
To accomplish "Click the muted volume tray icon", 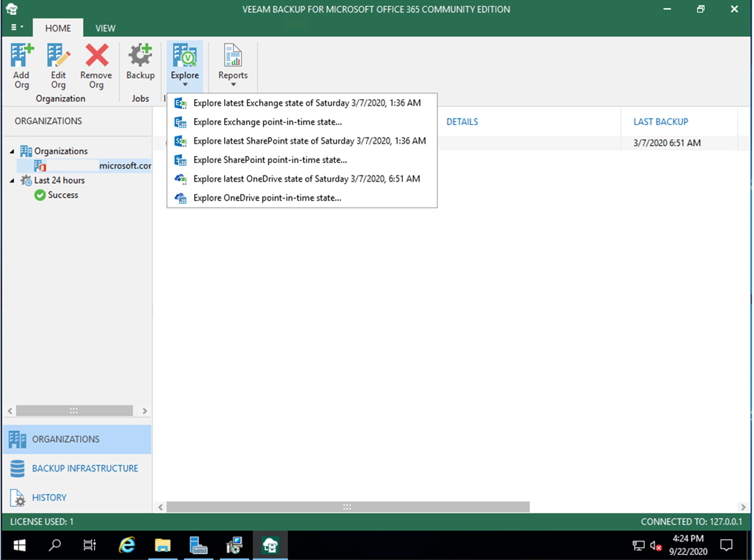I will (656, 546).
